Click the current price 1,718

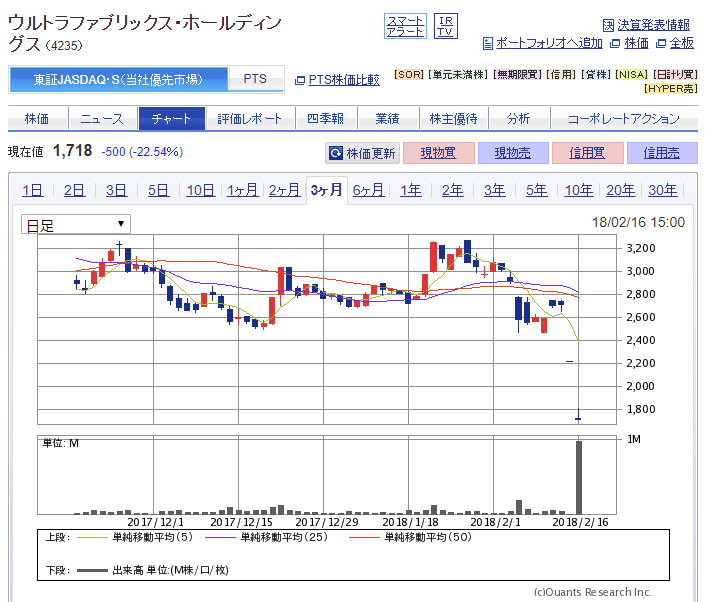pyautogui.click(x=73, y=151)
